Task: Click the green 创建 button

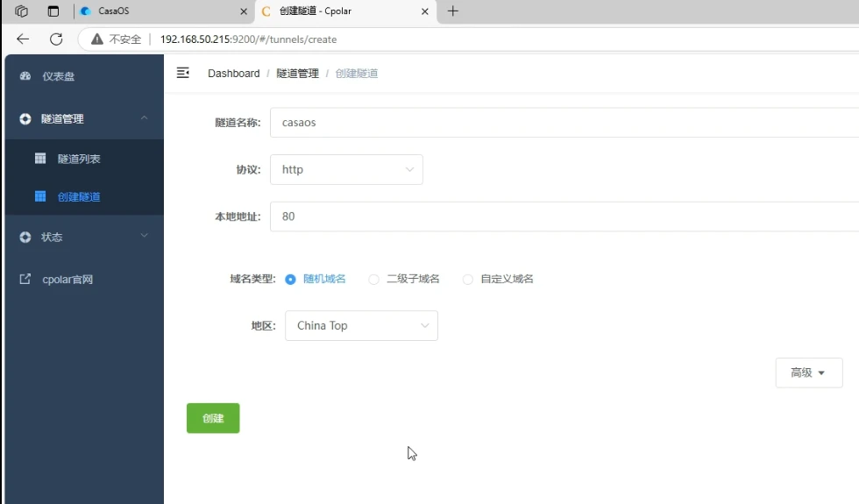Action: click(213, 418)
